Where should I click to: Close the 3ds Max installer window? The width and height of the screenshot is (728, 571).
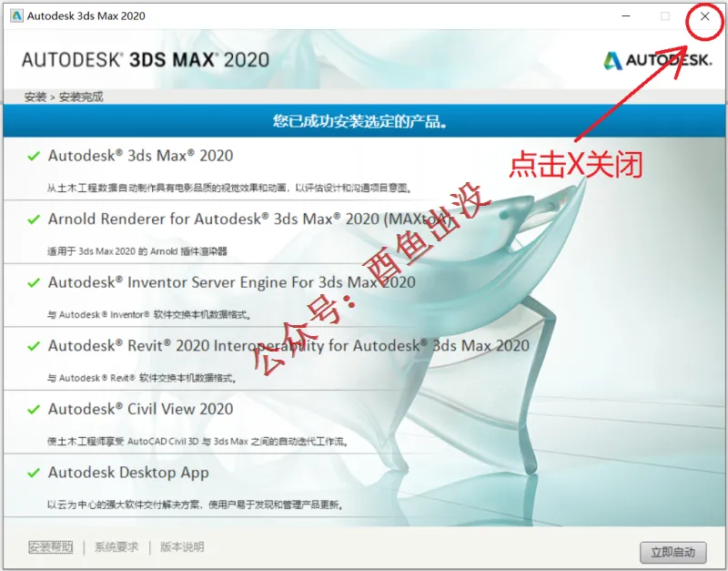click(704, 16)
